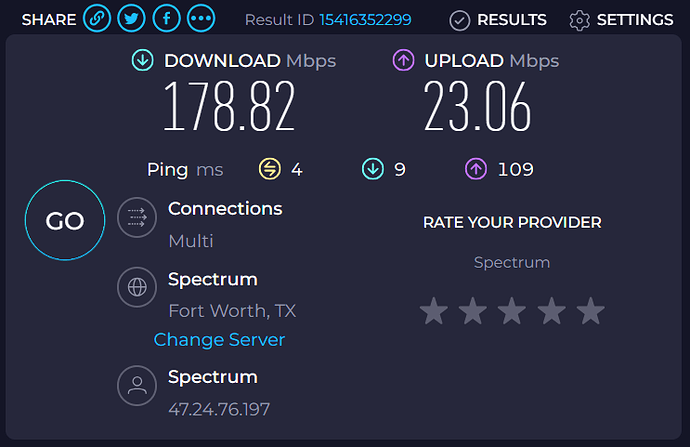
Task: Click the download arrow icon
Action: coord(143,61)
